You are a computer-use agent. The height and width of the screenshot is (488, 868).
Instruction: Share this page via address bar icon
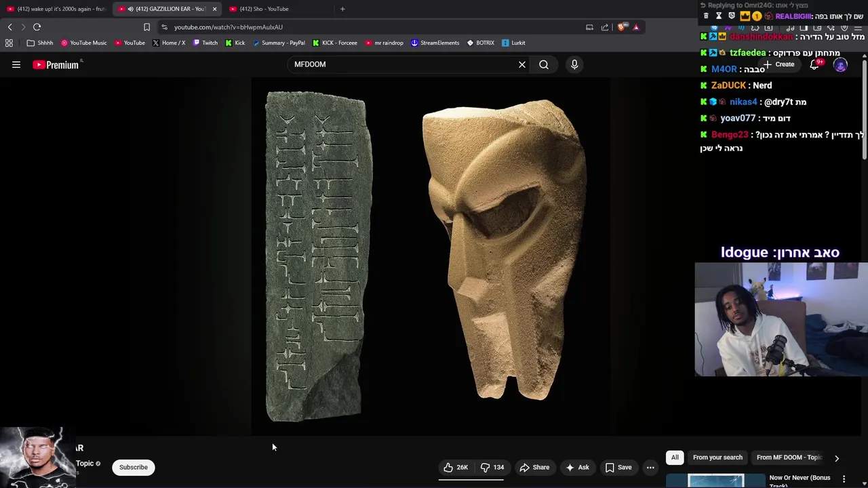tap(605, 27)
